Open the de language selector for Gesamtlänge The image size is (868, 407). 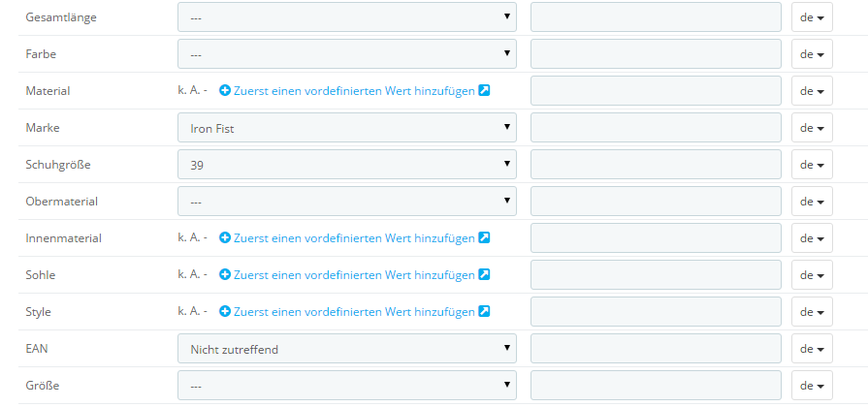point(812,17)
